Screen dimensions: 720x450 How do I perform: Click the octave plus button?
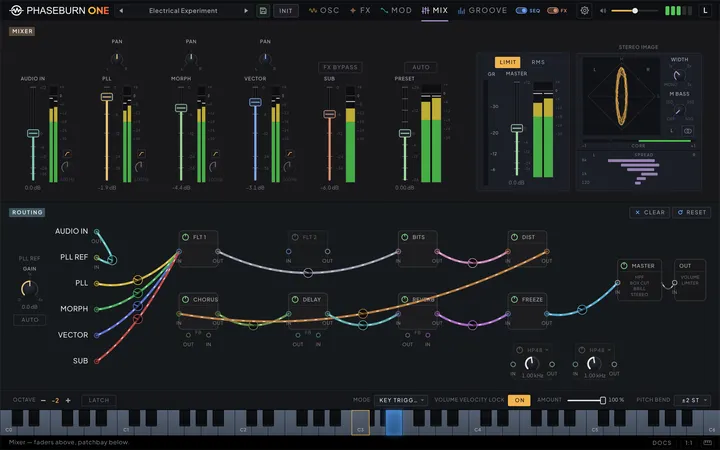tap(68, 400)
